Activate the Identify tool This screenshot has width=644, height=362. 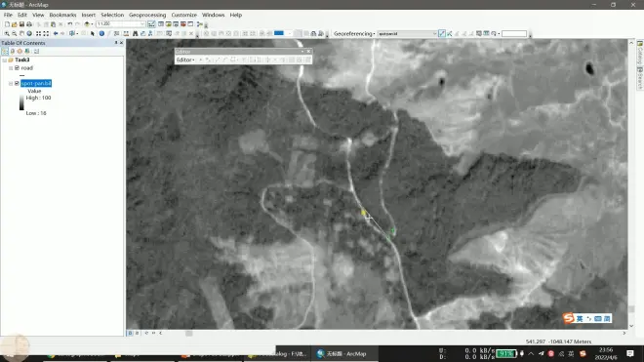101,34
